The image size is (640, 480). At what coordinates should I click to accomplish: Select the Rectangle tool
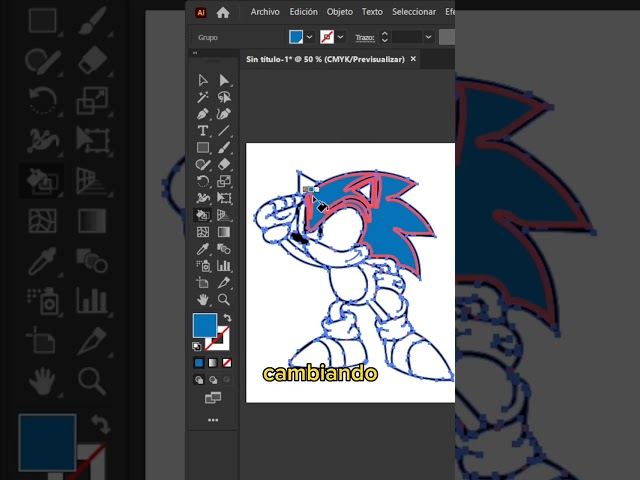(x=203, y=147)
